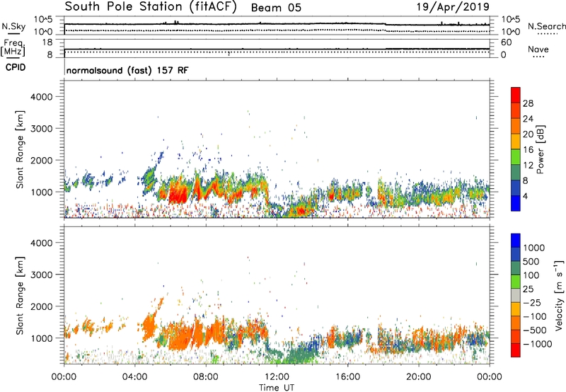
Task: Click the '20' tick on Power colorbar
Action: pyautogui.click(x=528, y=134)
